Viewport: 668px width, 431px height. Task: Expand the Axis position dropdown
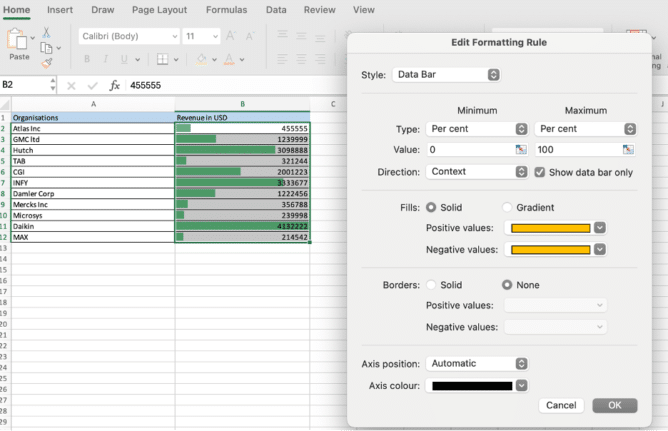476,363
